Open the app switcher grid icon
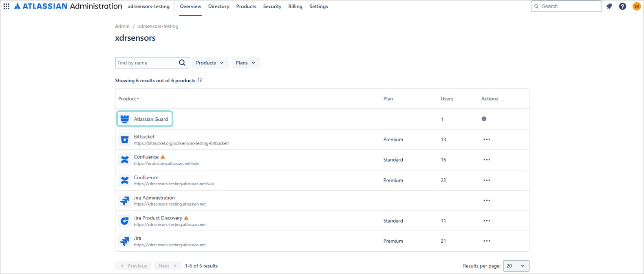 [7, 6]
